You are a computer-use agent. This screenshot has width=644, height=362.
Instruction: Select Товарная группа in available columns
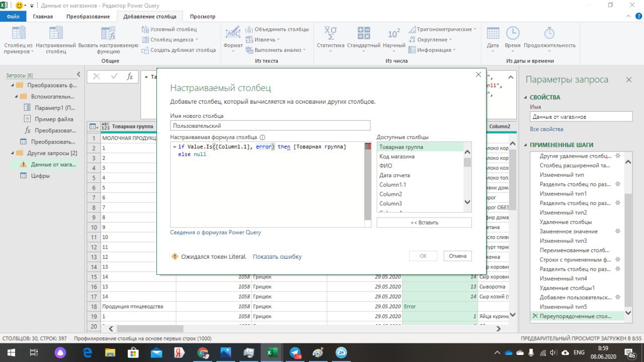(x=420, y=147)
